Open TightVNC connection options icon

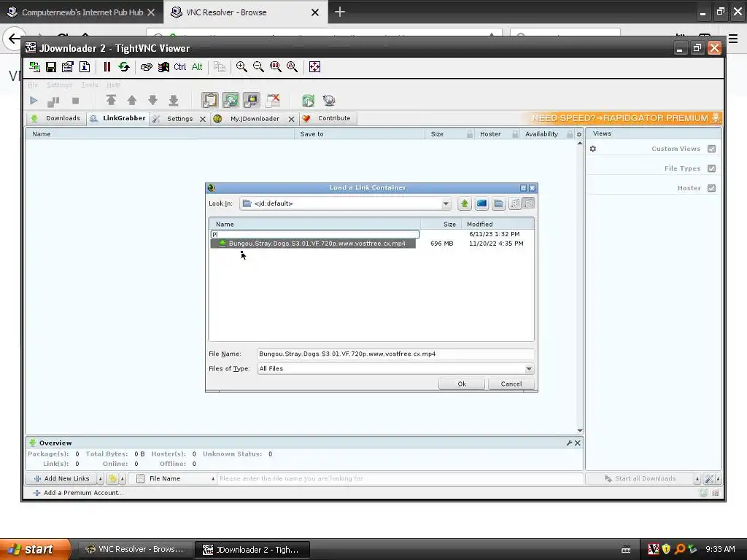(68, 66)
